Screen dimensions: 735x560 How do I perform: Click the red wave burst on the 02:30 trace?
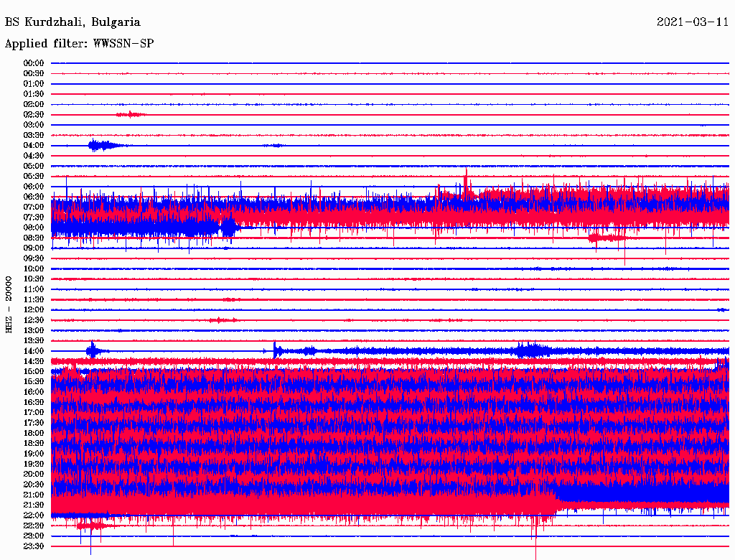[x=130, y=114]
